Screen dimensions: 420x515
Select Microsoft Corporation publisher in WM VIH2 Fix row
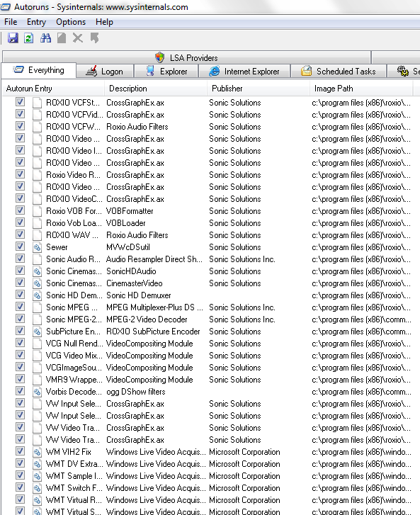click(x=244, y=452)
